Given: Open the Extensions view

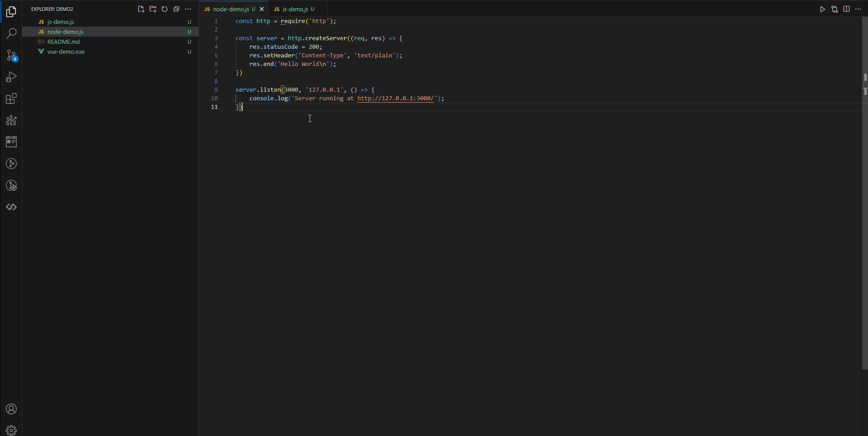Looking at the screenshot, I should (11, 98).
